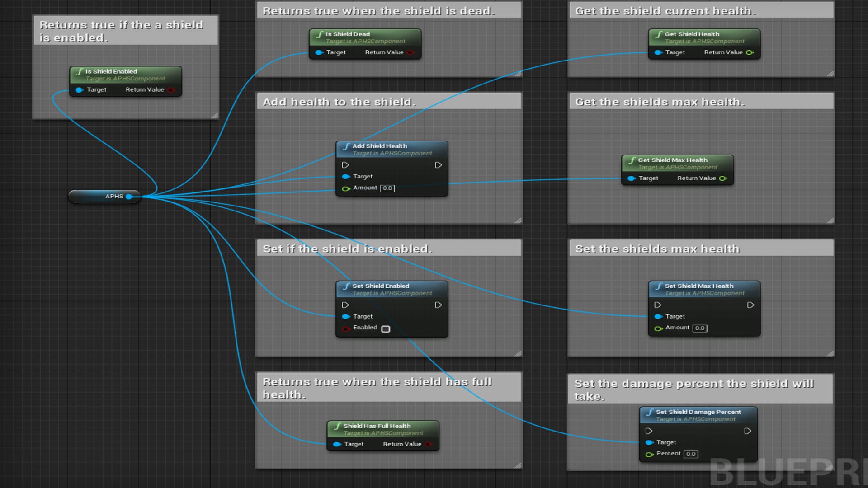Image resolution: width=868 pixels, height=488 pixels.
Task: Toggle the Enabled checkbox on Set Shield Enabled
Action: click(x=386, y=328)
